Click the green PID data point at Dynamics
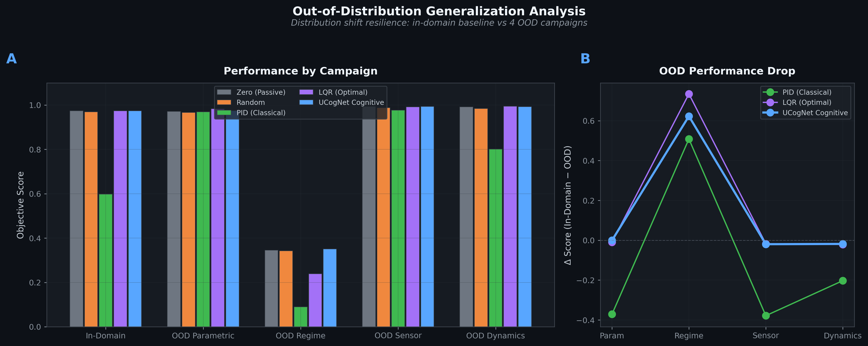The image size is (868, 346). (x=843, y=281)
